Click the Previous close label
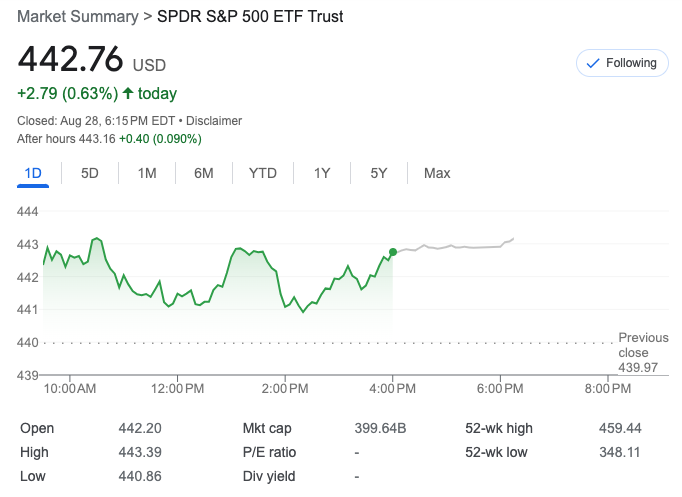 [x=640, y=345]
